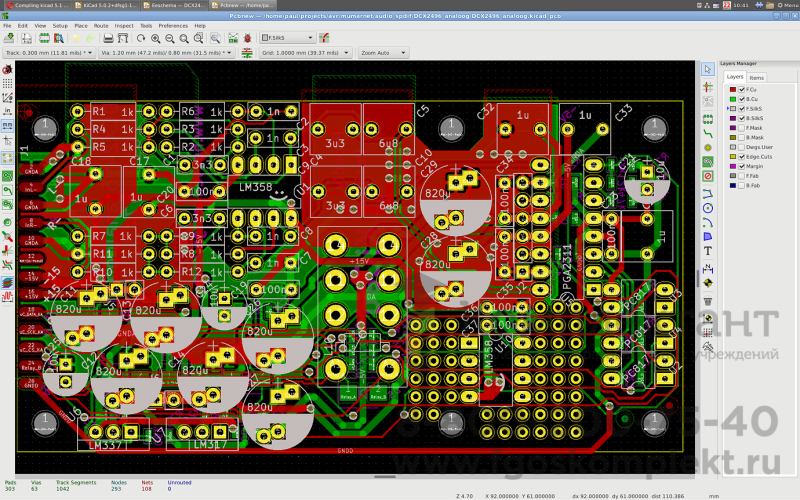Toggle Edge.Cuts layer checkbox
Screen dimensions: 800x500
[742, 157]
